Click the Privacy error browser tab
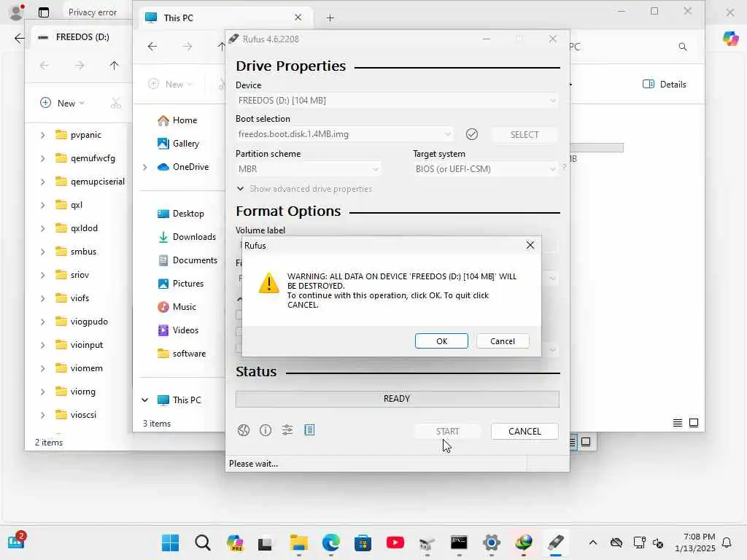747x560 pixels. click(93, 12)
